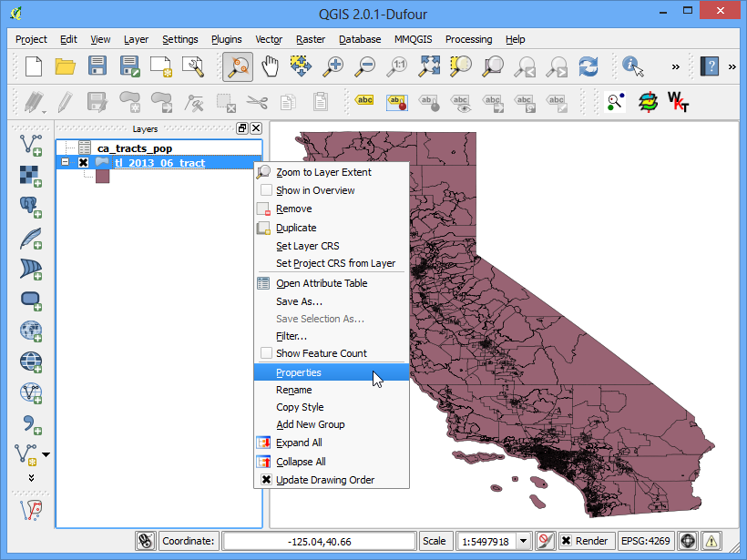Click the scale value field 1:5497918
The image size is (747, 560).
(486, 542)
